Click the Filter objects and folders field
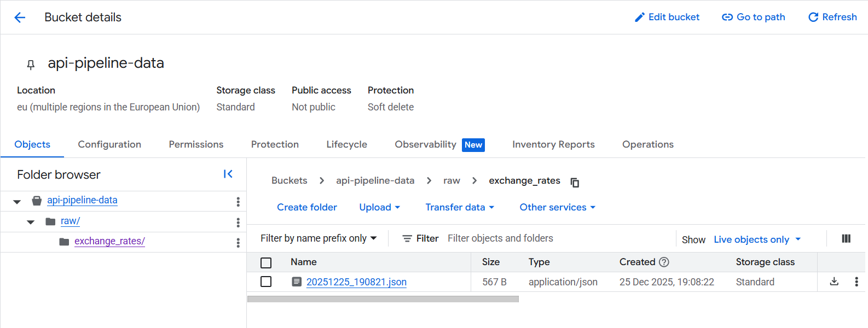Screen dimensions: 868x328 pos(553,238)
